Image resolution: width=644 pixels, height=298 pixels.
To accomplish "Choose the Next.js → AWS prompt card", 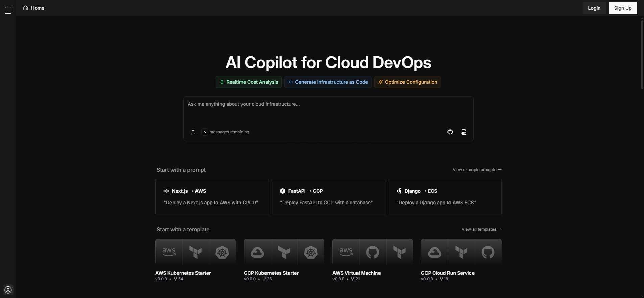I will click(x=212, y=197).
